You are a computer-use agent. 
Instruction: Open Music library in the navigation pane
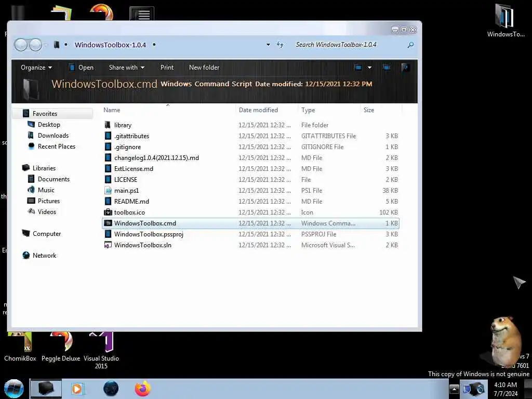pos(46,190)
